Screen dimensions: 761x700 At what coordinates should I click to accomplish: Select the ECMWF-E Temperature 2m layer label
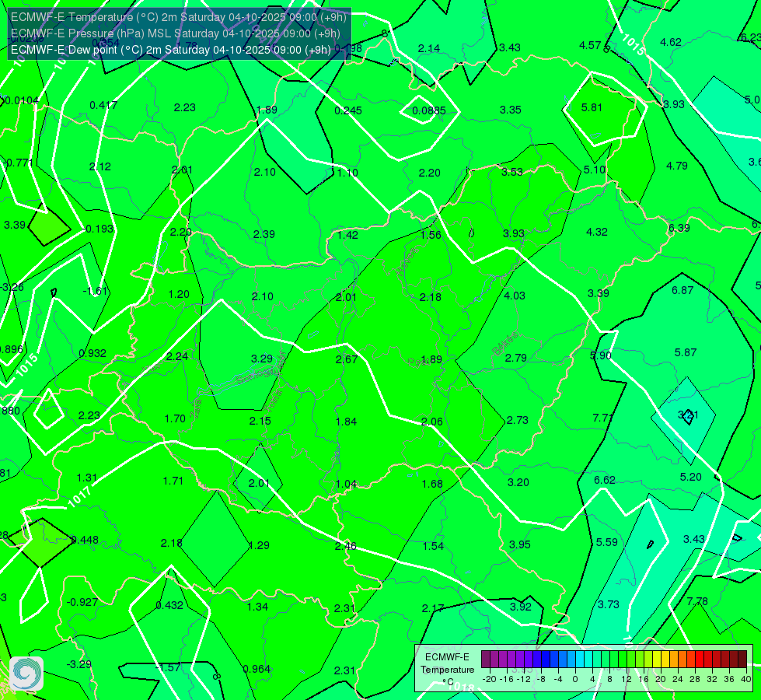point(179,17)
